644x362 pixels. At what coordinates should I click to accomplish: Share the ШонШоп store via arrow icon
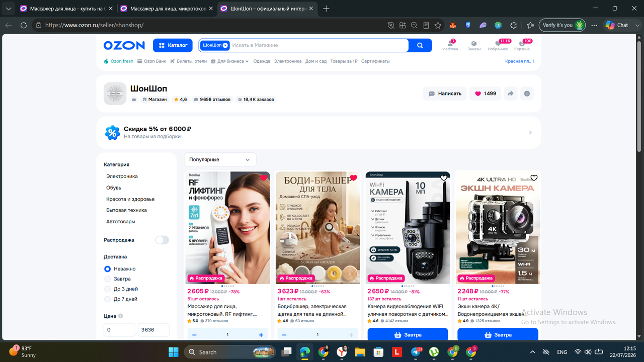510,94
